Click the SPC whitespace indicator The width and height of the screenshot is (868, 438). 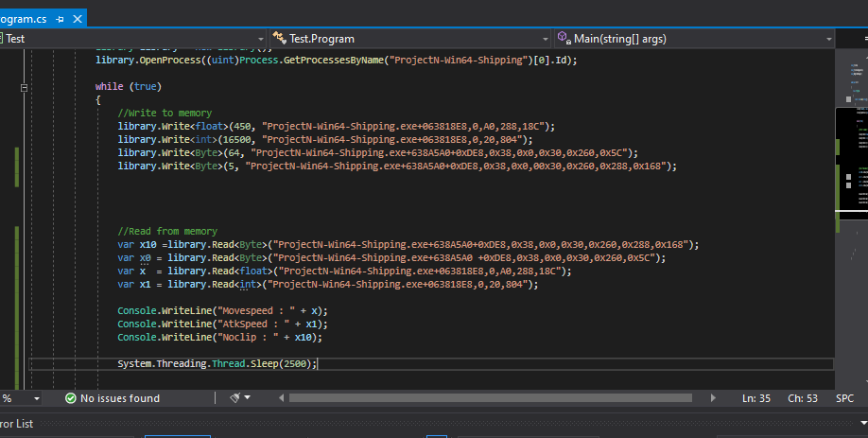(x=844, y=398)
